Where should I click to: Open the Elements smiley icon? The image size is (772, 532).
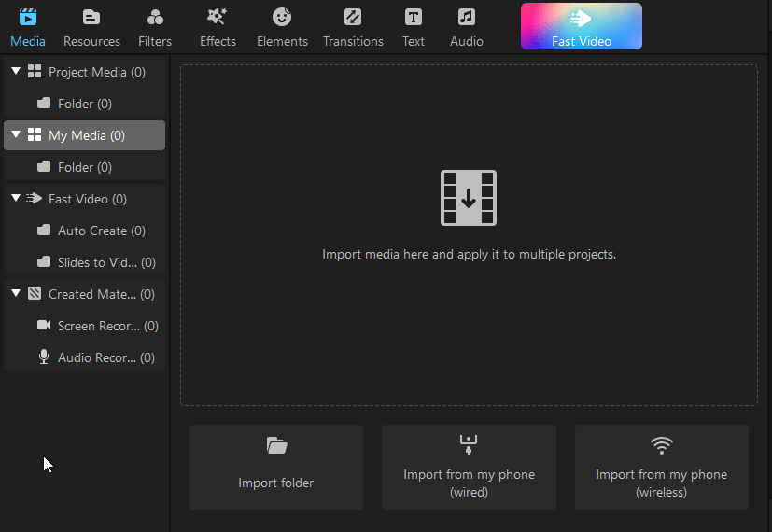pos(282,17)
